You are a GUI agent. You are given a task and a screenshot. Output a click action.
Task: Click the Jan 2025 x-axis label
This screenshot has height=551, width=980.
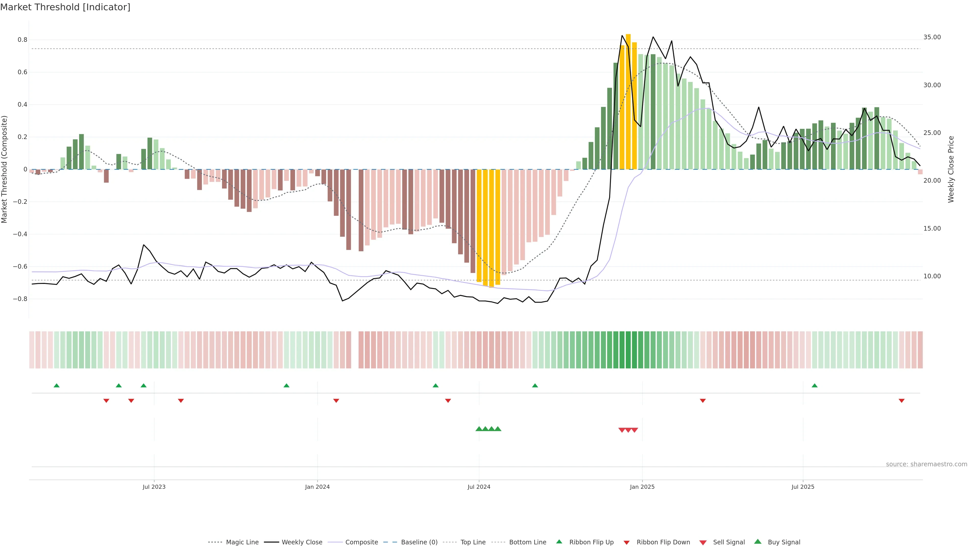coord(642,487)
